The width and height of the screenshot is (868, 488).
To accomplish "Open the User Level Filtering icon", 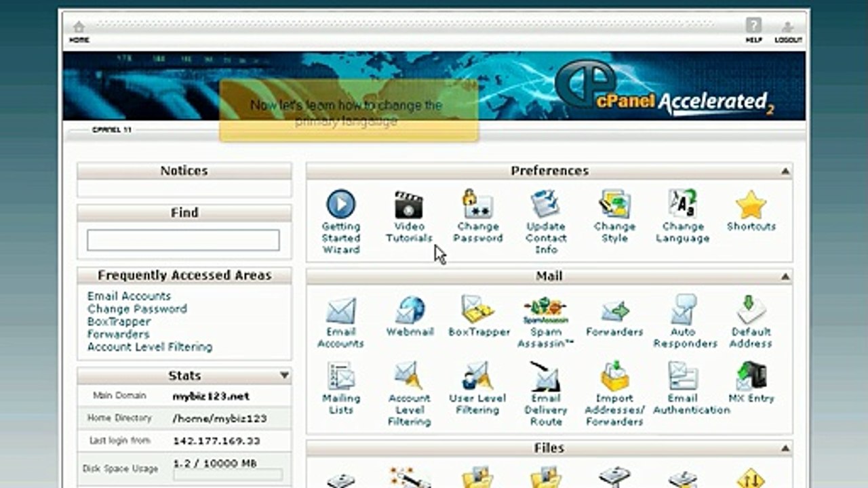I will (477, 376).
